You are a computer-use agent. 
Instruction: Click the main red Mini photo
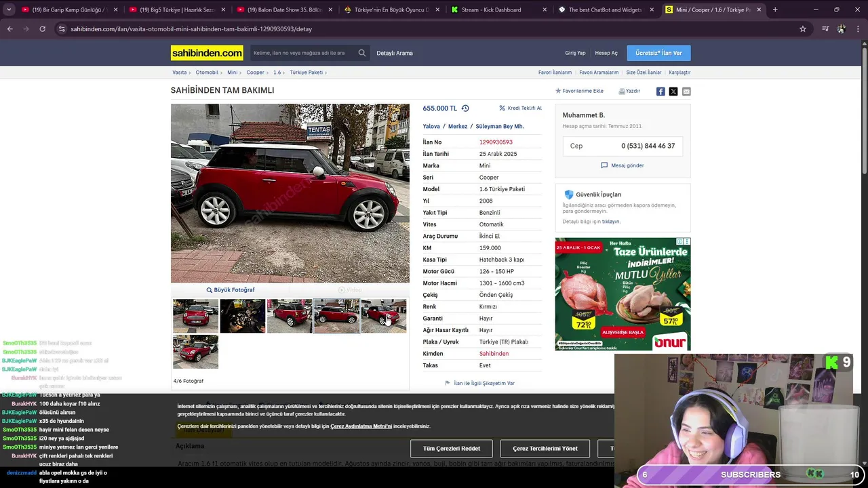click(x=290, y=193)
